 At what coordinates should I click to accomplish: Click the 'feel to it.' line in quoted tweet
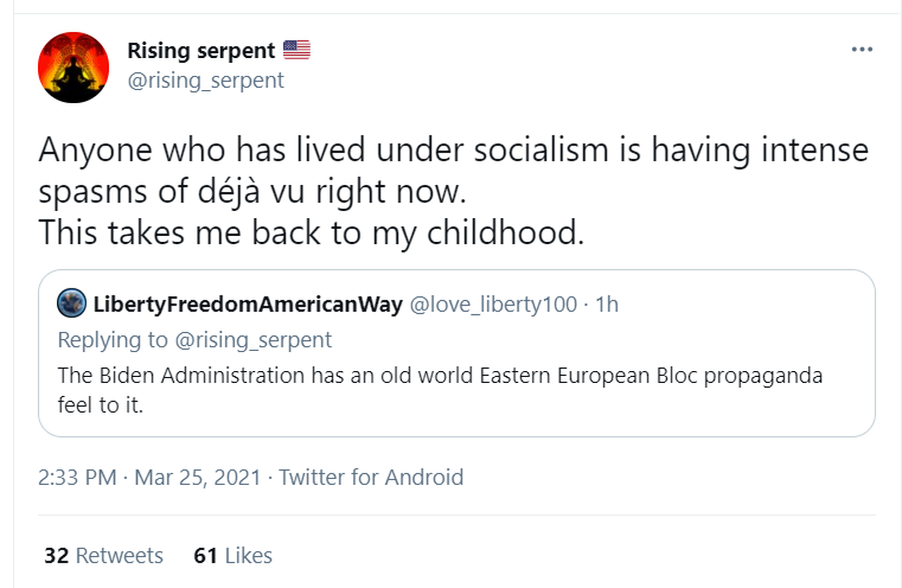[100, 406]
